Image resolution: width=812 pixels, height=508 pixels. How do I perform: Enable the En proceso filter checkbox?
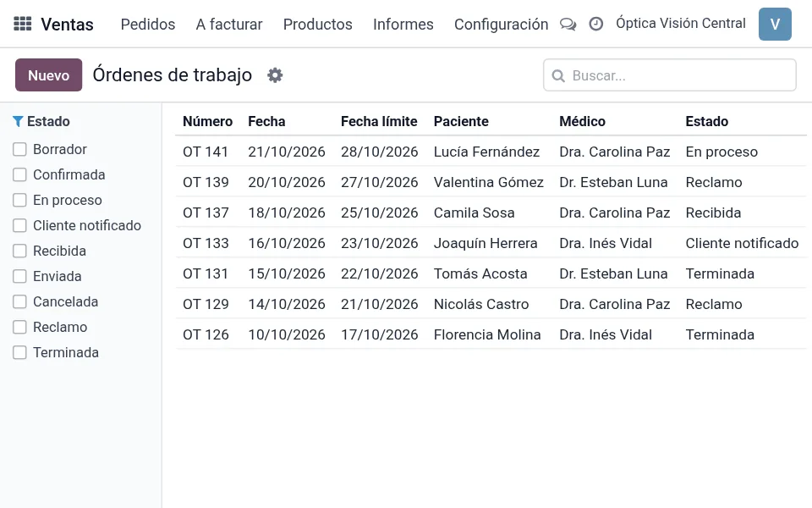click(x=19, y=200)
